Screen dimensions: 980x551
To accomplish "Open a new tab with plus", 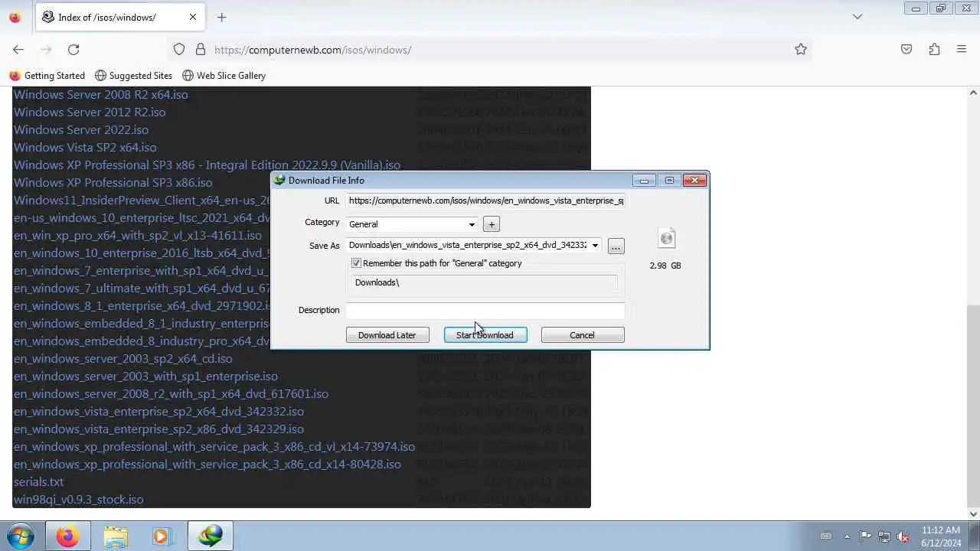I will pyautogui.click(x=221, y=17).
